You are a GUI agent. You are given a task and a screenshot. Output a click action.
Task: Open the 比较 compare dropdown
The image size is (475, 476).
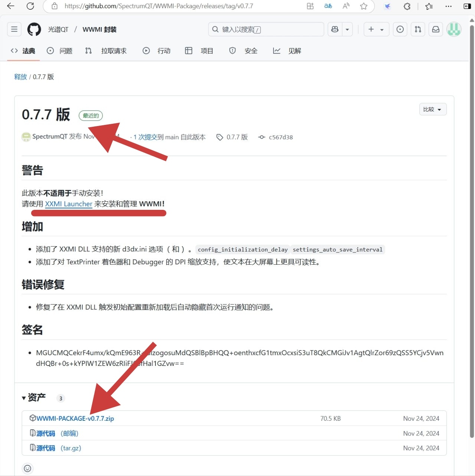(433, 109)
